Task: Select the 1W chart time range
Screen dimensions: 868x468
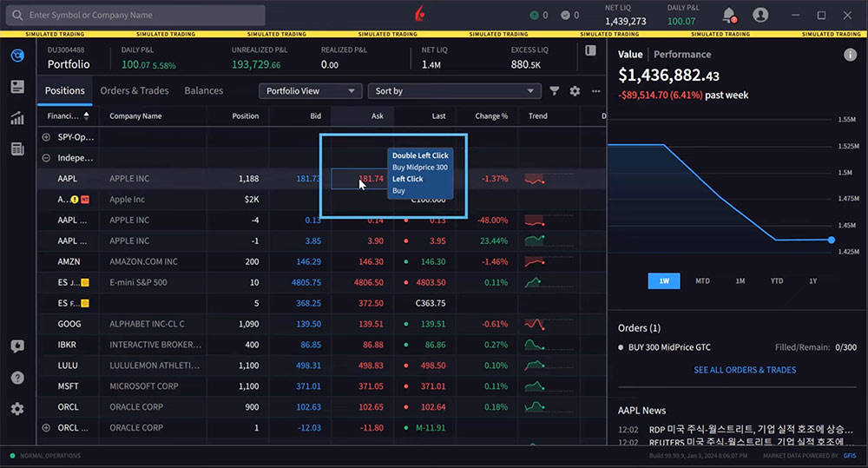Action: pyautogui.click(x=663, y=281)
